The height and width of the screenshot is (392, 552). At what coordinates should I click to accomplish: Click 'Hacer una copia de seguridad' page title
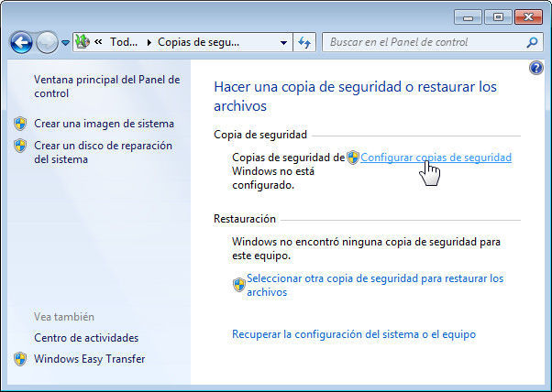[355, 96]
